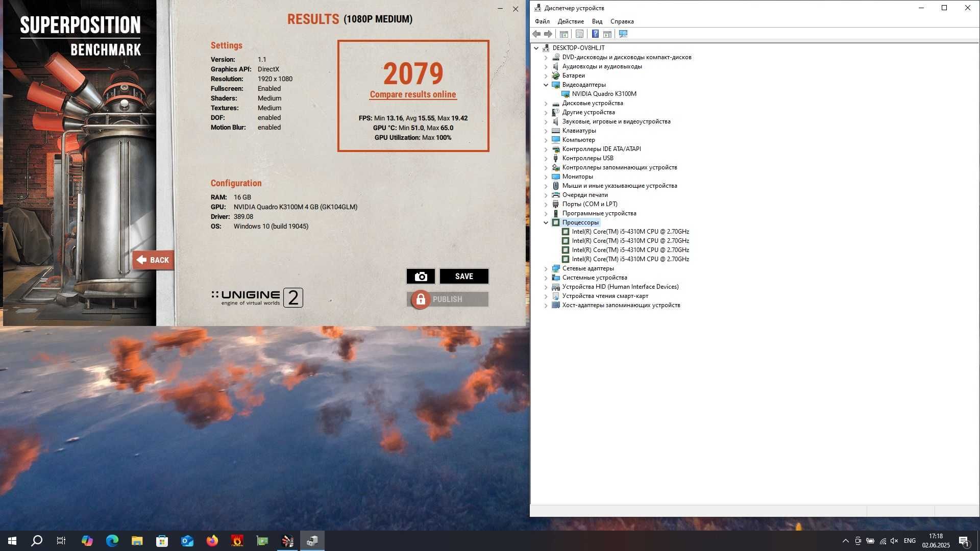The width and height of the screenshot is (980, 551).
Task: Expand Другие устройства category
Action: click(x=546, y=112)
